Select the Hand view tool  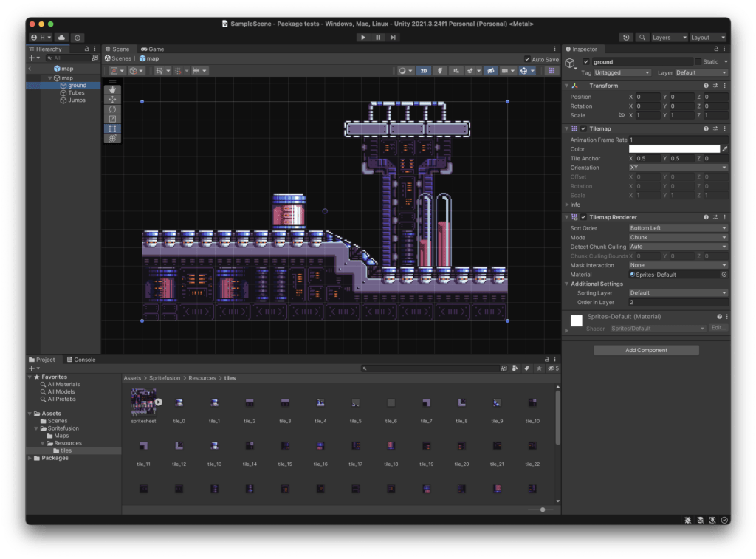[112, 90]
